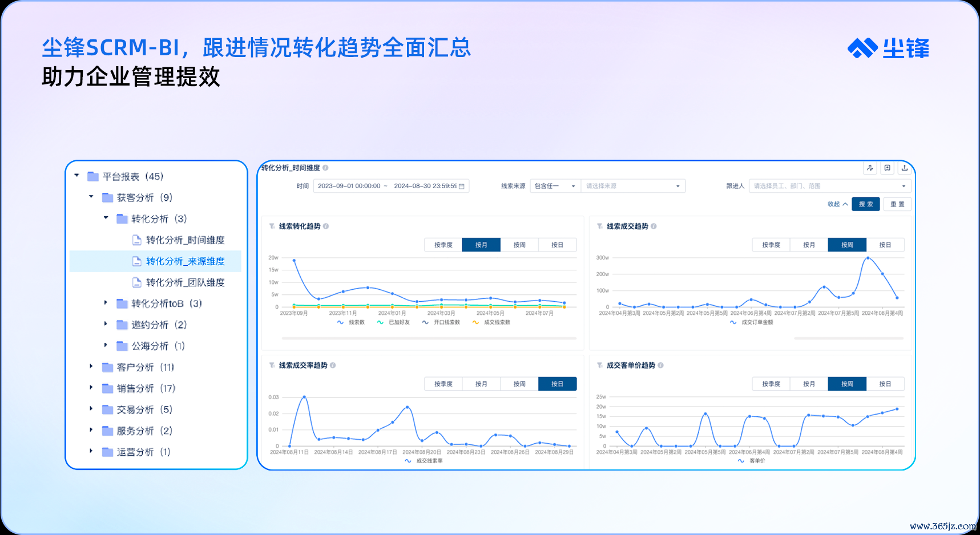Select 按季度 in 成交客单价趋势 chart

771,384
